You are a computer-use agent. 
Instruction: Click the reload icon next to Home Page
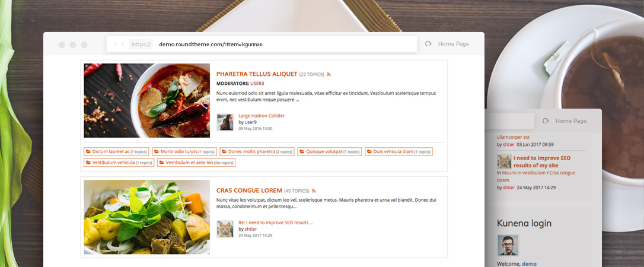(x=428, y=44)
